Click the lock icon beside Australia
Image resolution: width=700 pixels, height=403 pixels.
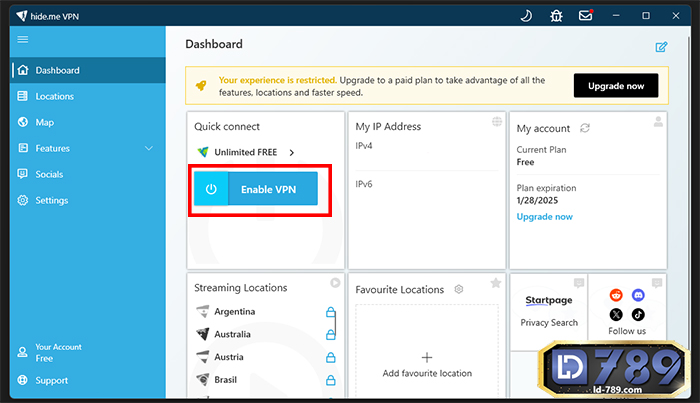point(330,334)
